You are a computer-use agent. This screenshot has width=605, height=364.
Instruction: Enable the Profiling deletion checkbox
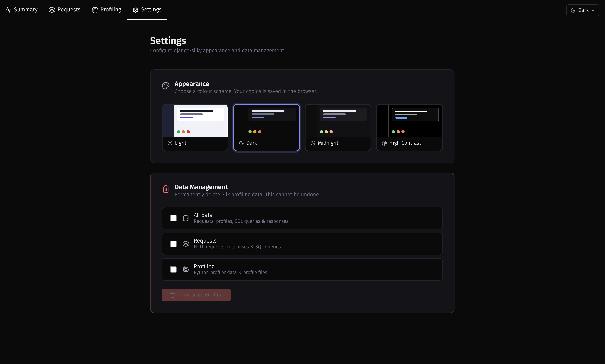coord(173,269)
